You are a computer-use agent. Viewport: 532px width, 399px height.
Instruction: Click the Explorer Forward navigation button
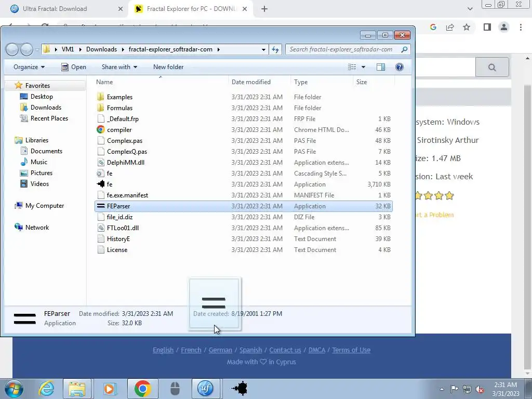click(x=27, y=49)
